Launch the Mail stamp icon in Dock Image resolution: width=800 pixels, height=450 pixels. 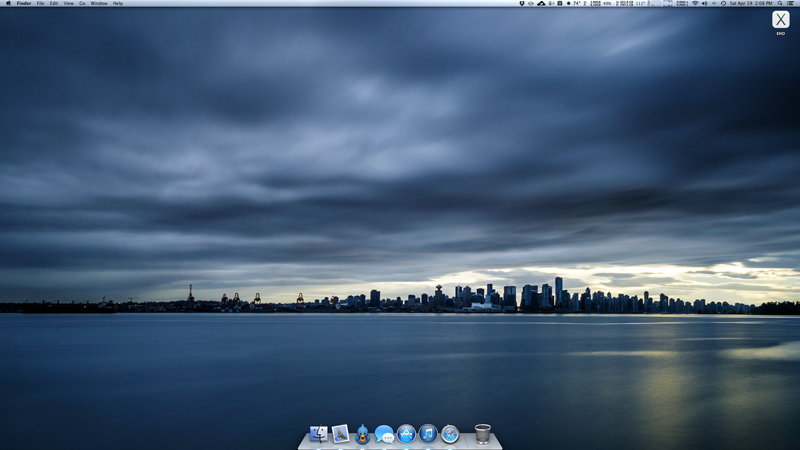tap(340, 434)
